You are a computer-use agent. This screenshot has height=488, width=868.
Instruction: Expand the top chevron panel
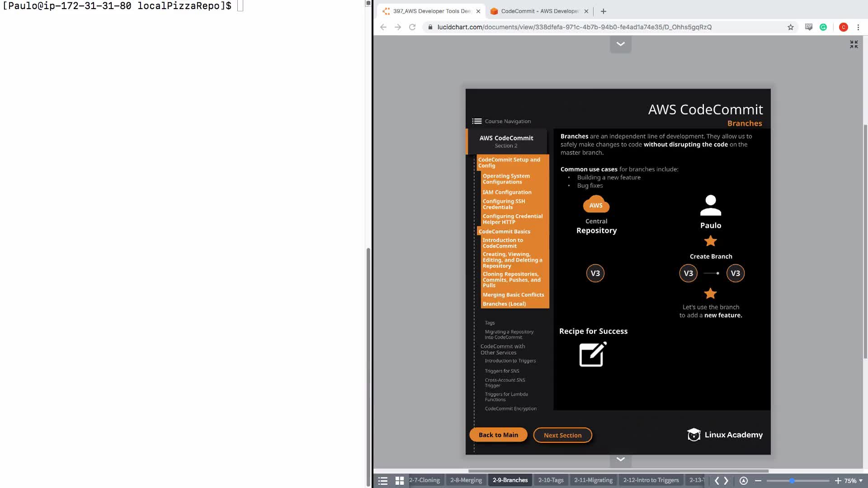pyautogui.click(x=620, y=44)
